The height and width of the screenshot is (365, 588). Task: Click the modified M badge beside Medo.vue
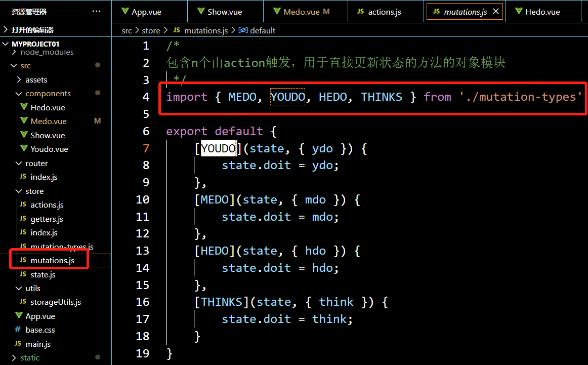coord(98,121)
